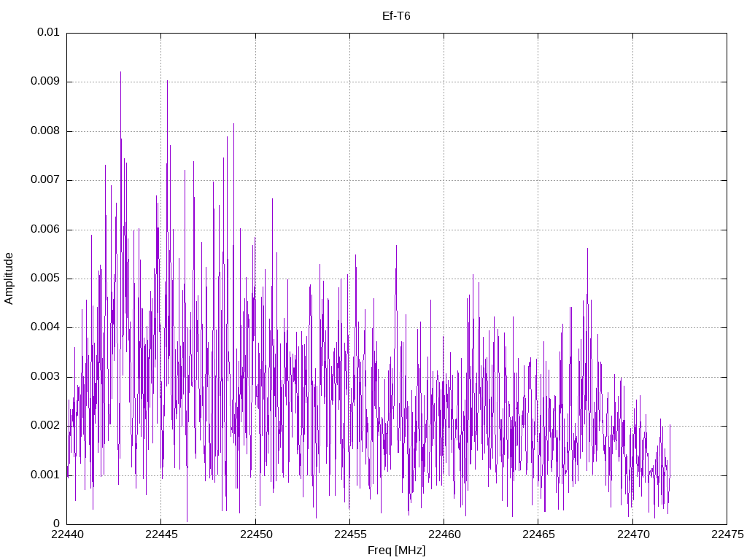Image resolution: width=747 pixels, height=560 pixels.
Task: Click the x-axis tick label 22440
Action: coord(67,534)
